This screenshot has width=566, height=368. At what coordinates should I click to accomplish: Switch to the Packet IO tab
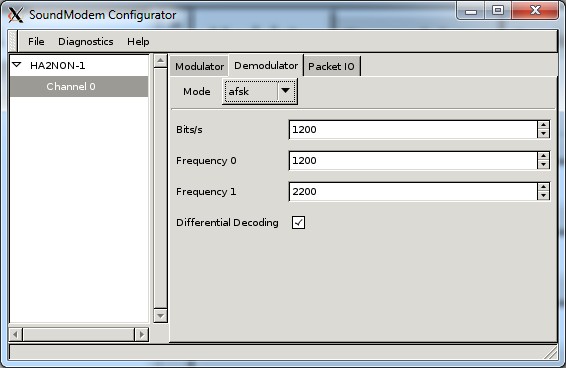331,66
